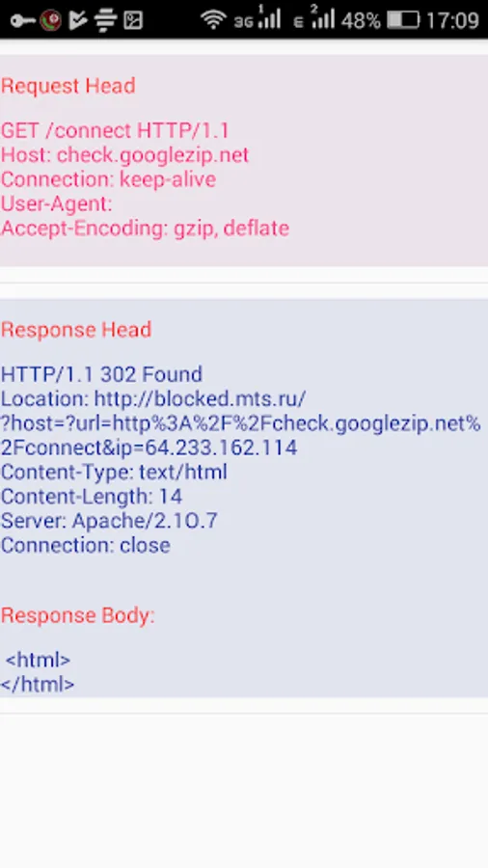Tap the closing </html> tag text
This screenshot has height=868, width=488.
pyautogui.click(x=38, y=684)
